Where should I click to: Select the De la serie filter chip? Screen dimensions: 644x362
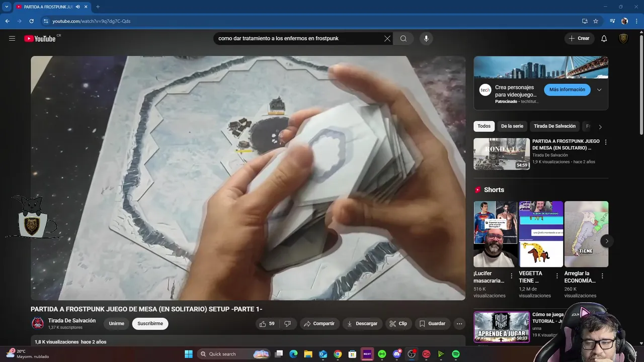pyautogui.click(x=512, y=126)
